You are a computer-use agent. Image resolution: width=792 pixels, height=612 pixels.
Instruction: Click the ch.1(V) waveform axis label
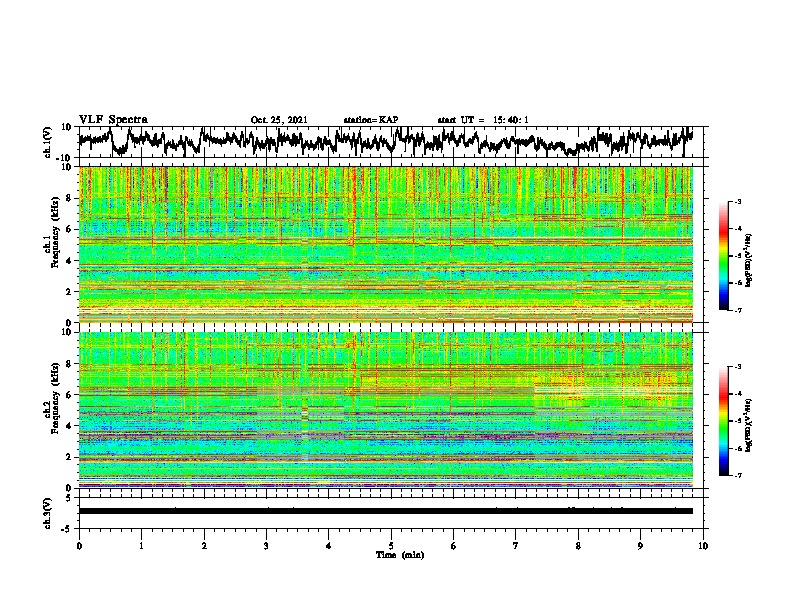[x=48, y=142]
